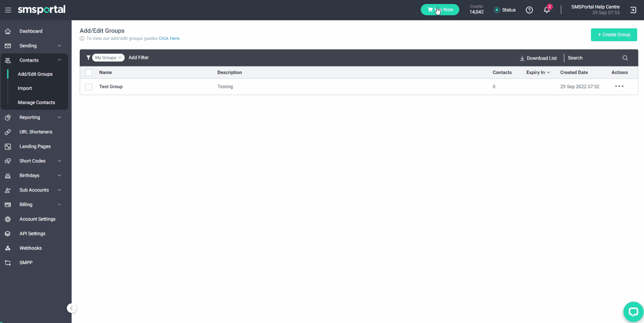
Task: Click the Sending envelope icon
Action: click(x=8, y=46)
